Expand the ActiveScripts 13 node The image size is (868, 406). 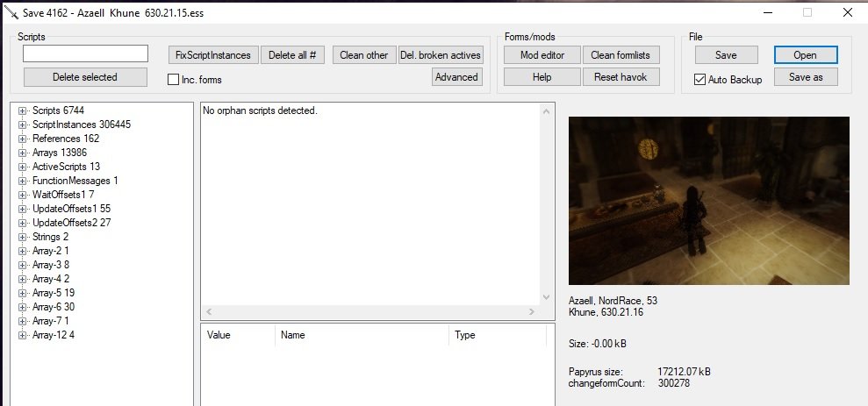(x=22, y=167)
